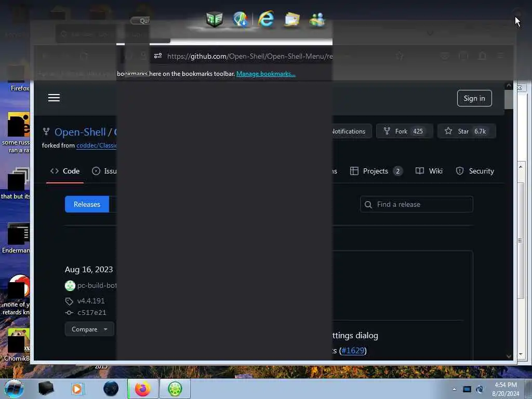
Task: Click the taskbar clock showing 4:54 PM
Action: pos(506,389)
